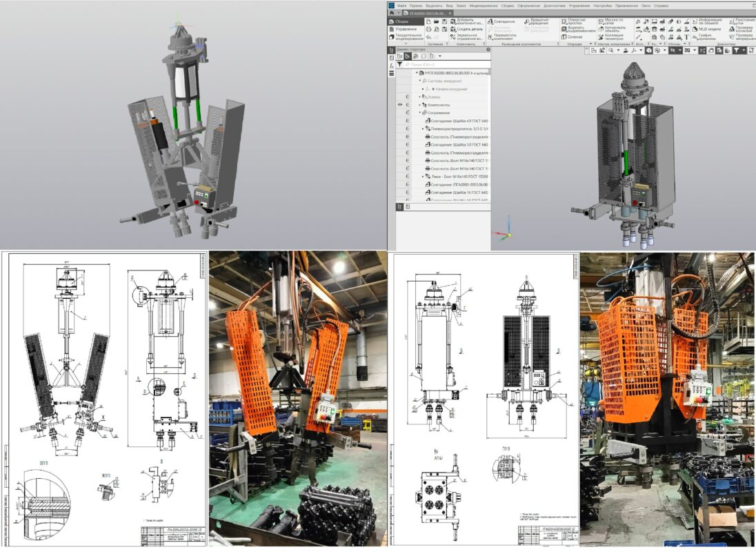The height and width of the screenshot is (552, 756).
Task: Click Зеркальное отражение компонентов
Action: tap(467, 37)
